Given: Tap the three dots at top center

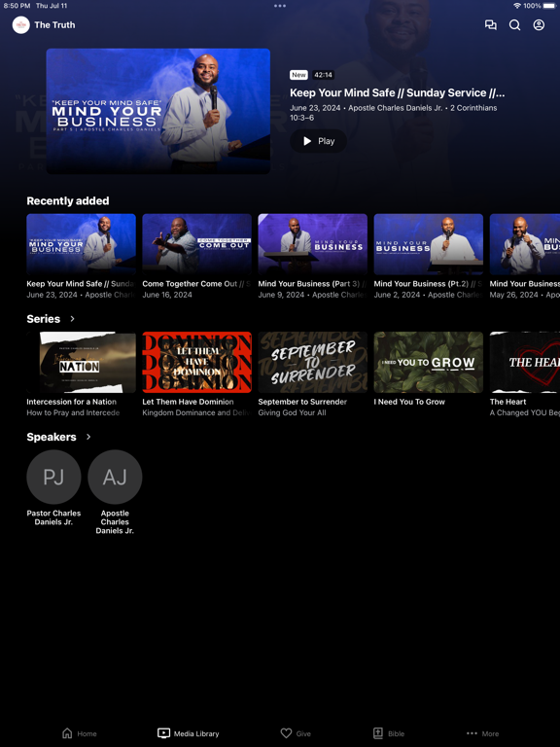Looking at the screenshot, I should (280, 6).
